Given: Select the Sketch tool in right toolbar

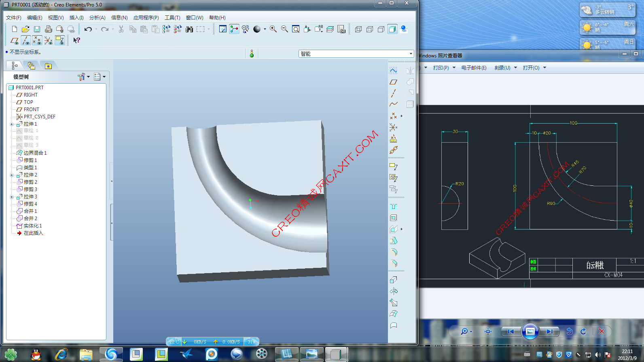Looking at the screenshot, I should click(x=393, y=70).
